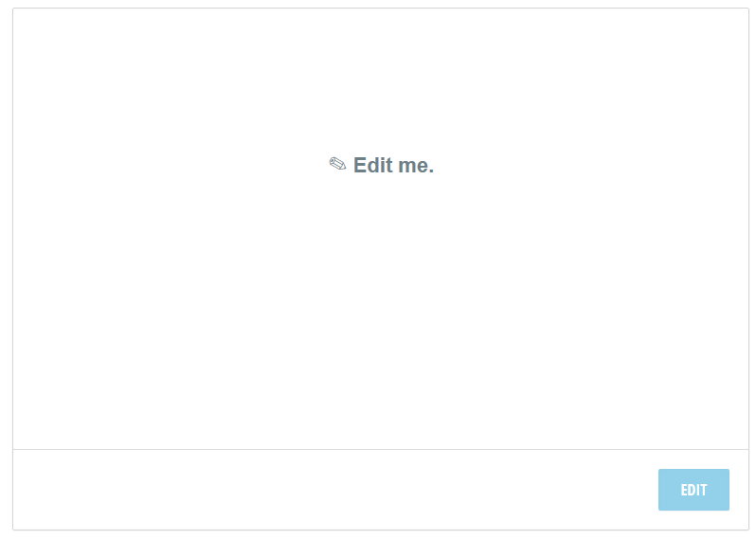Choose the pencil emoji icon in center
756x539 pixels.
click(337, 164)
